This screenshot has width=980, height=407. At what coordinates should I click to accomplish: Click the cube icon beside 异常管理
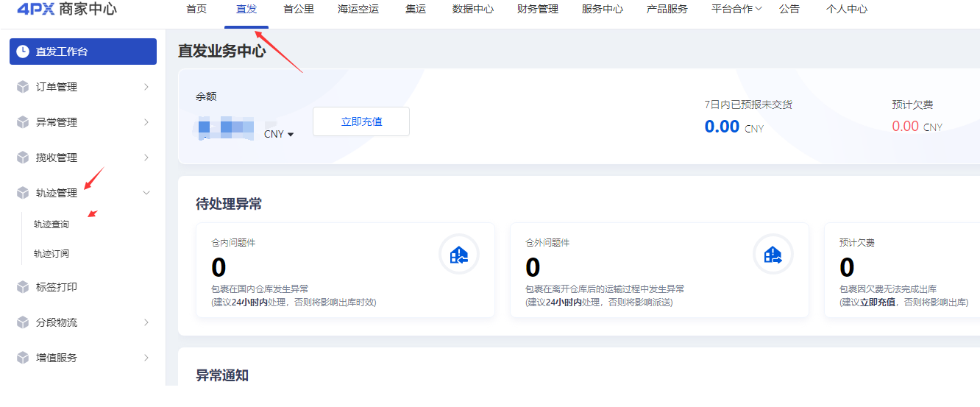pyautogui.click(x=23, y=122)
